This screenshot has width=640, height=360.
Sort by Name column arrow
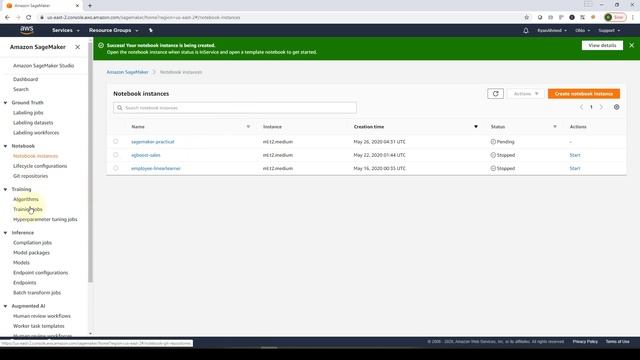click(248, 127)
